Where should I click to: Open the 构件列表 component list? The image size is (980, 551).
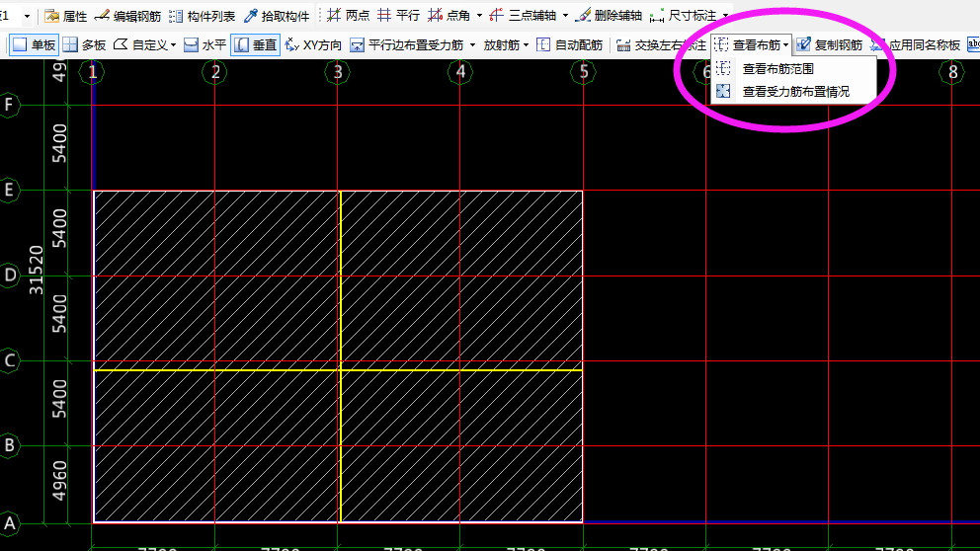click(x=203, y=16)
